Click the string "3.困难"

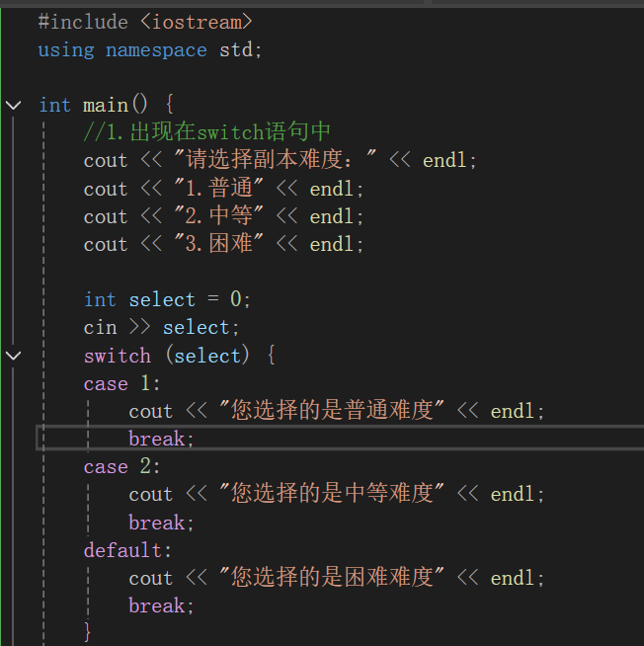click(x=218, y=244)
